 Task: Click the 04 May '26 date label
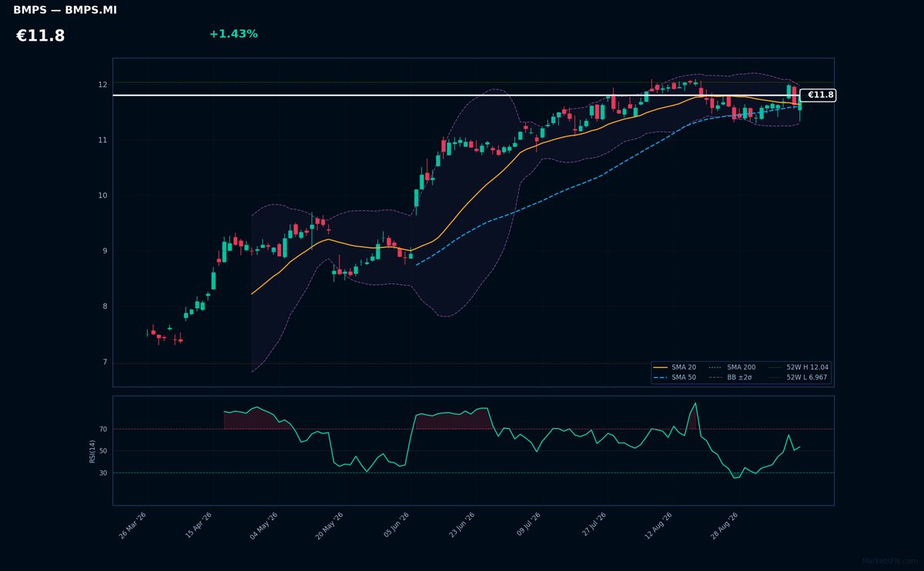(264, 525)
